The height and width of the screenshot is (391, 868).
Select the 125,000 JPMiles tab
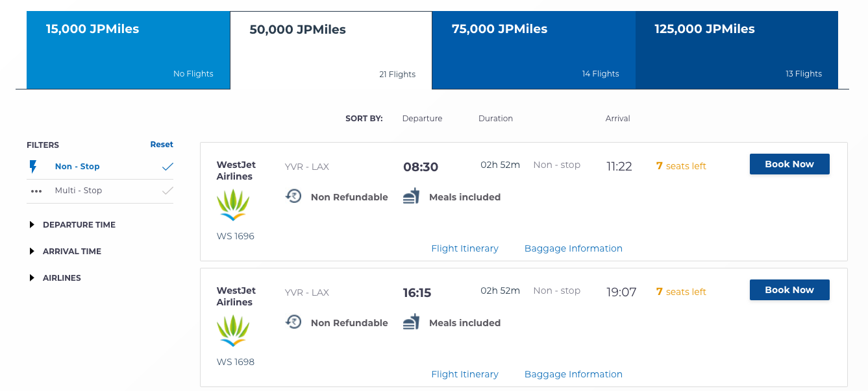click(x=737, y=50)
